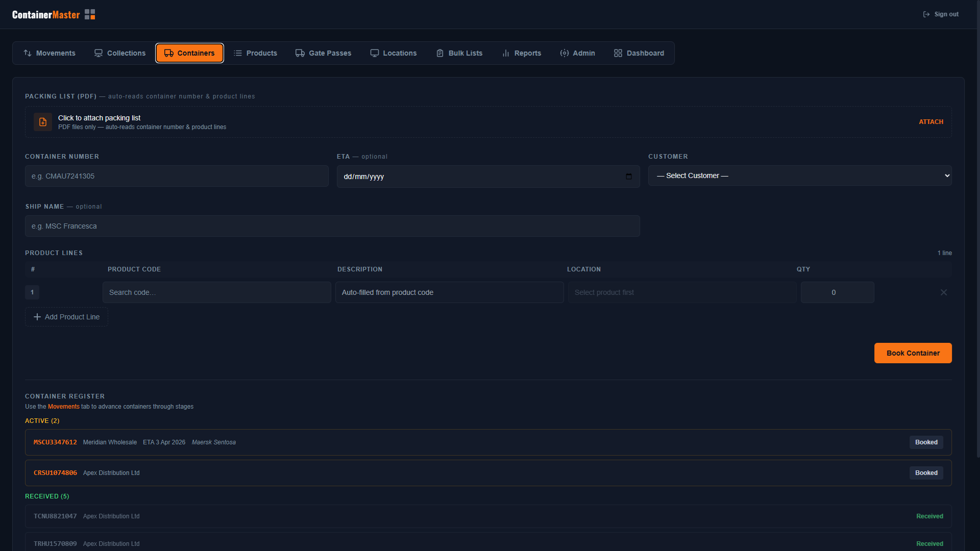Open the Search code product field
The height and width of the screenshot is (551, 980).
(x=216, y=292)
